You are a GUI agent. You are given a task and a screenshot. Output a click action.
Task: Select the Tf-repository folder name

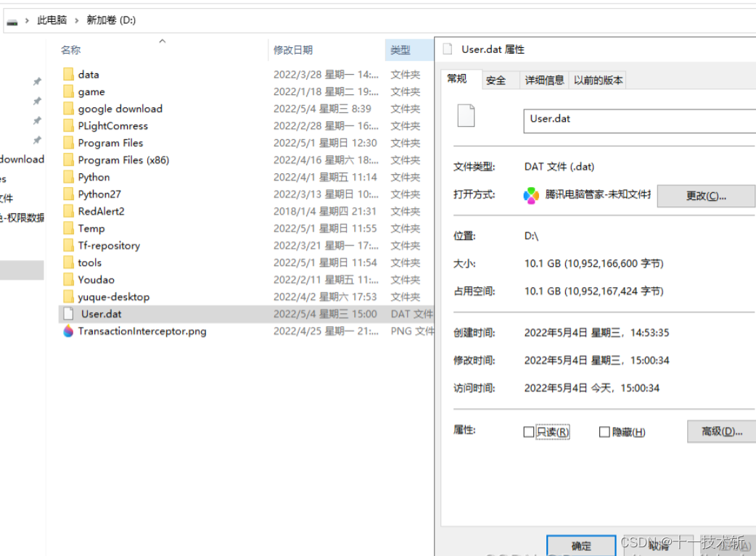point(109,245)
